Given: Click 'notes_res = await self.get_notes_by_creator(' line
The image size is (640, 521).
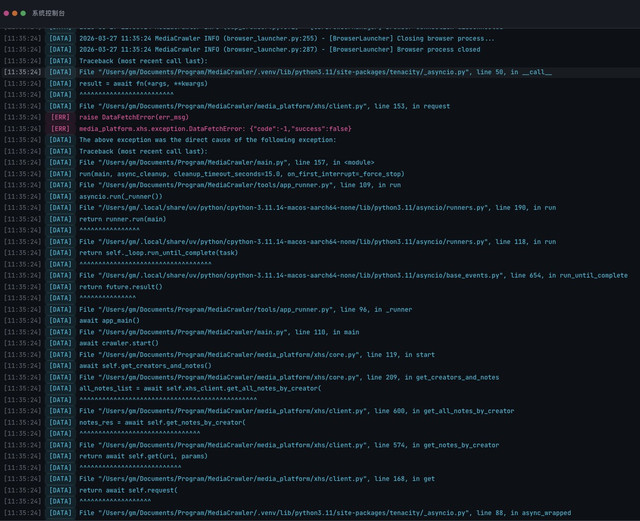Looking at the screenshot, I should pyautogui.click(x=162, y=423).
